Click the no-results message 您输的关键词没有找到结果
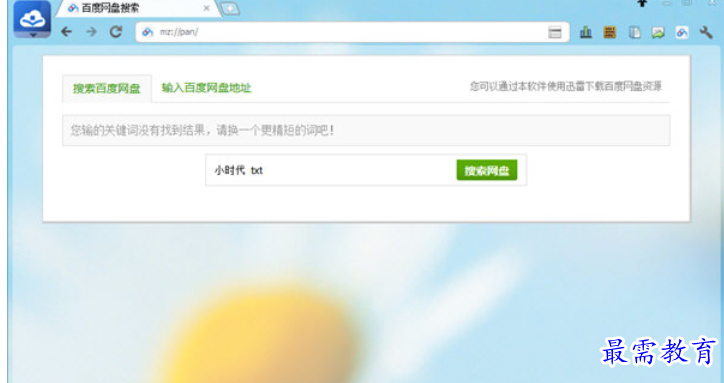Screen dimensions: 724x383 366,130
